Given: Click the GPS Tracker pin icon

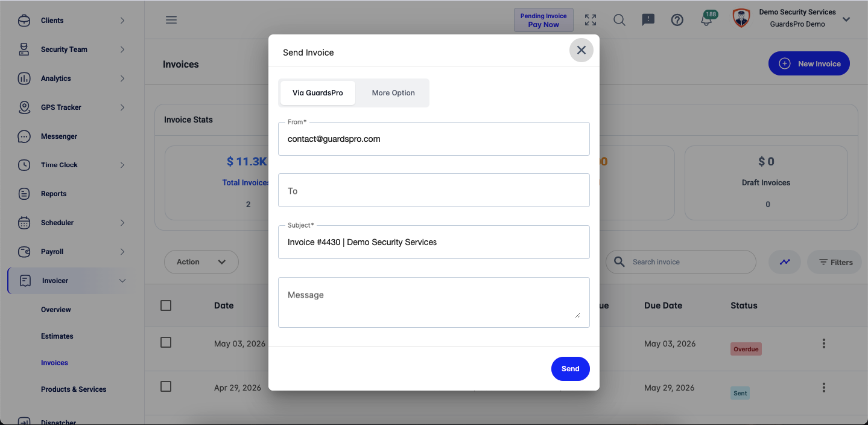Looking at the screenshot, I should pyautogui.click(x=24, y=107).
